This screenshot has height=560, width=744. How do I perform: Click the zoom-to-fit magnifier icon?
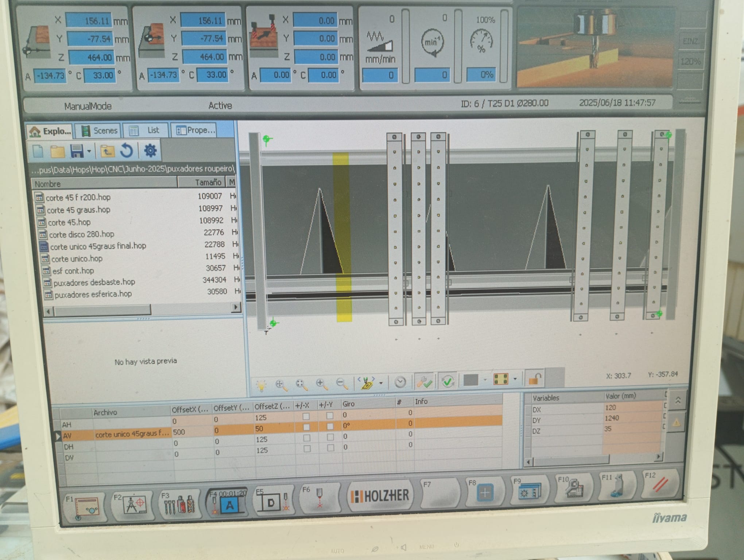coord(301,384)
